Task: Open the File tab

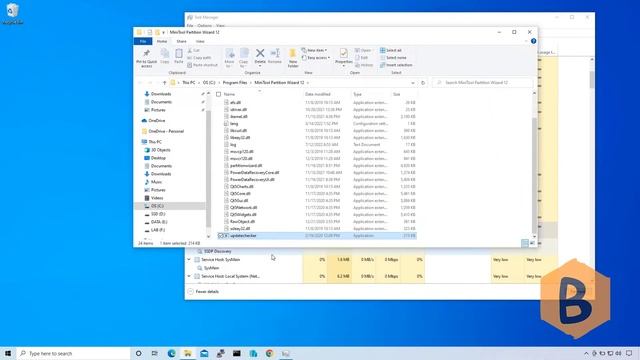Action: pyautogui.click(x=143, y=41)
